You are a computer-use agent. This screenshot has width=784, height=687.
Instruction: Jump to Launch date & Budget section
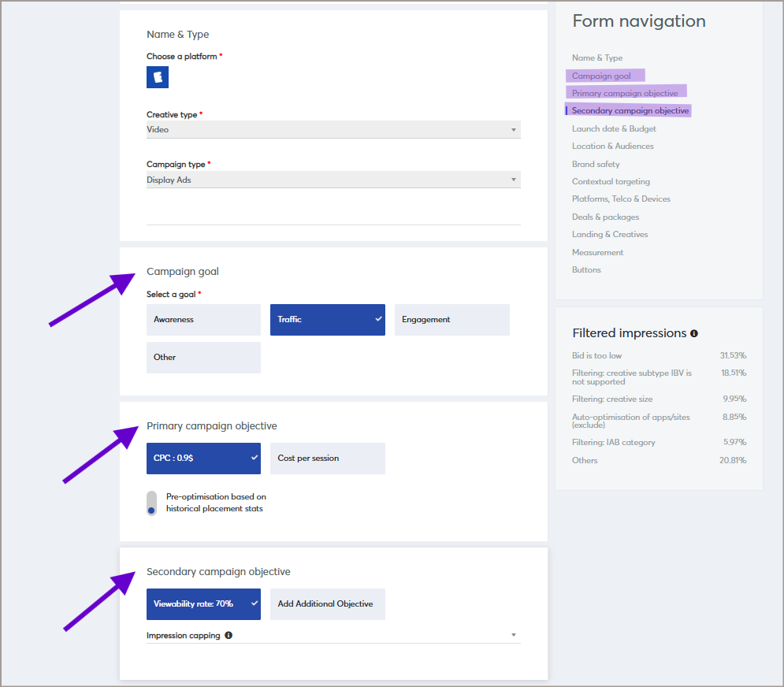(x=614, y=128)
